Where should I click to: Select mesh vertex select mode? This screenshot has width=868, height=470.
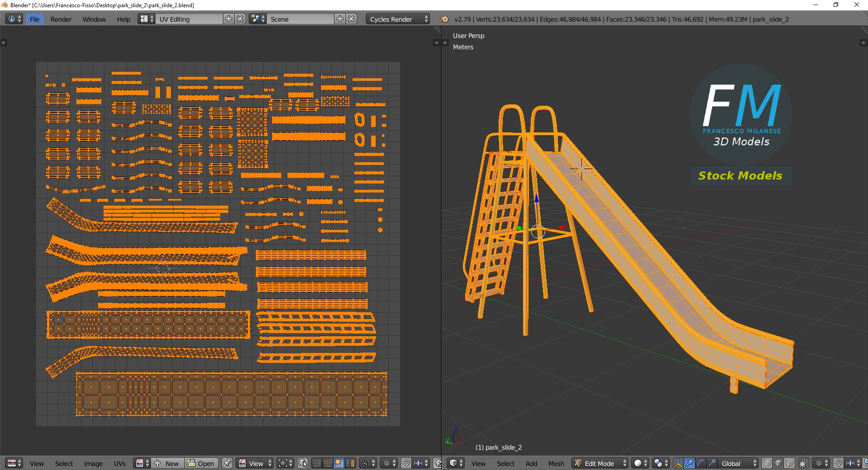pos(767,463)
